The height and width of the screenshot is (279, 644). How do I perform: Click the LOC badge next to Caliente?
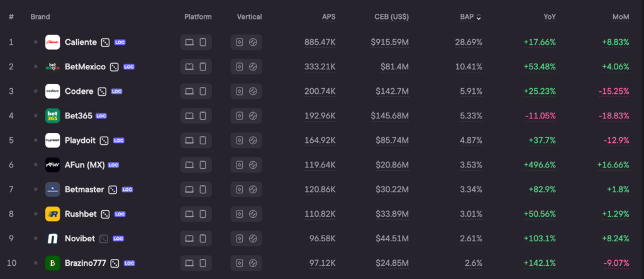click(119, 42)
